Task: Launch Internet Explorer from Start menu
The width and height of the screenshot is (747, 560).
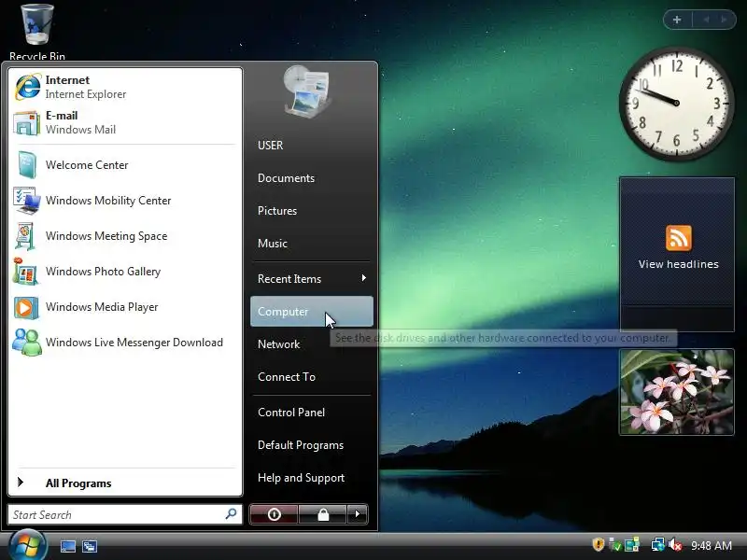Action: 125,87
